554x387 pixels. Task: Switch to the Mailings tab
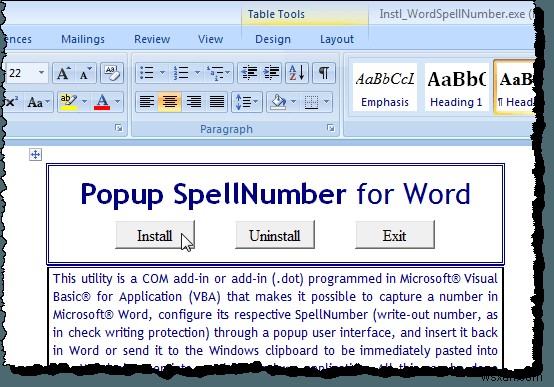(83, 39)
